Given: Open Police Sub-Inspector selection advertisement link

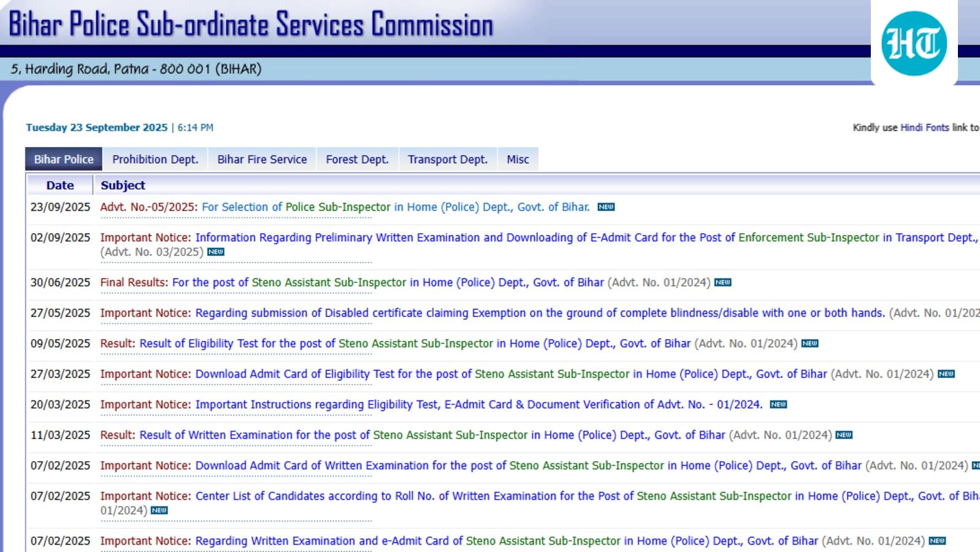Looking at the screenshot, I should coord(395,207).
